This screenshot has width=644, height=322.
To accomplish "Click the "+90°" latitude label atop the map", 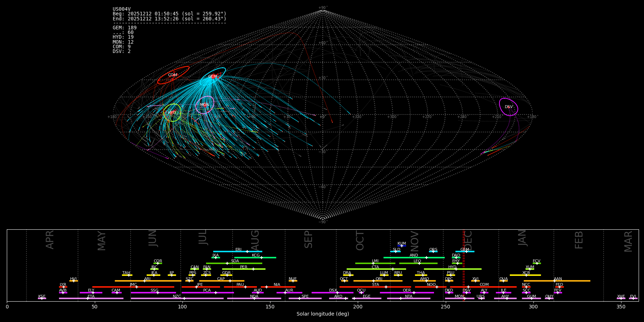I will [x=323, y=8].
